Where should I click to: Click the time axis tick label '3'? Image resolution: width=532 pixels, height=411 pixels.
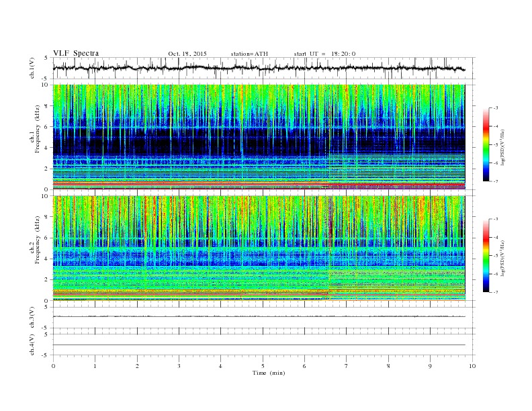point(179,366)
